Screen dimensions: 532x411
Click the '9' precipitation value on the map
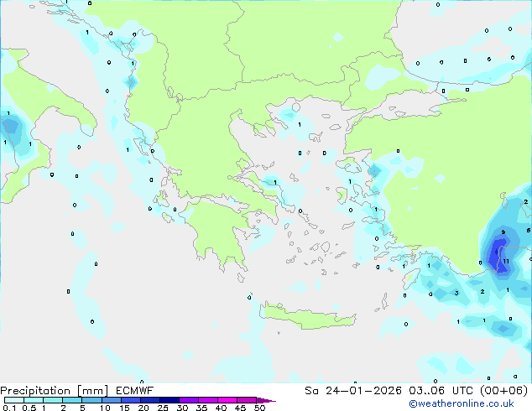pyautogui.click(x=503, y=232)
